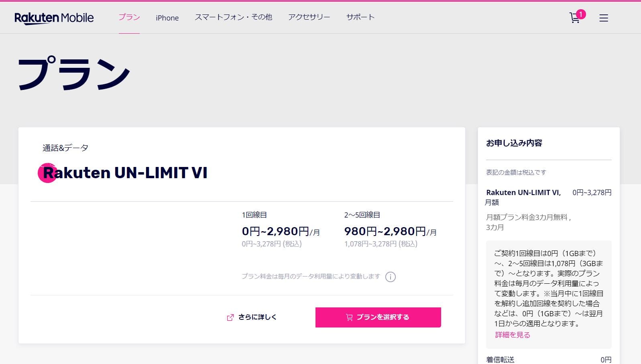Open スマートフォン・その他 menu item
This screenshot has width=641, height=364.
click(x=233, y=17)
